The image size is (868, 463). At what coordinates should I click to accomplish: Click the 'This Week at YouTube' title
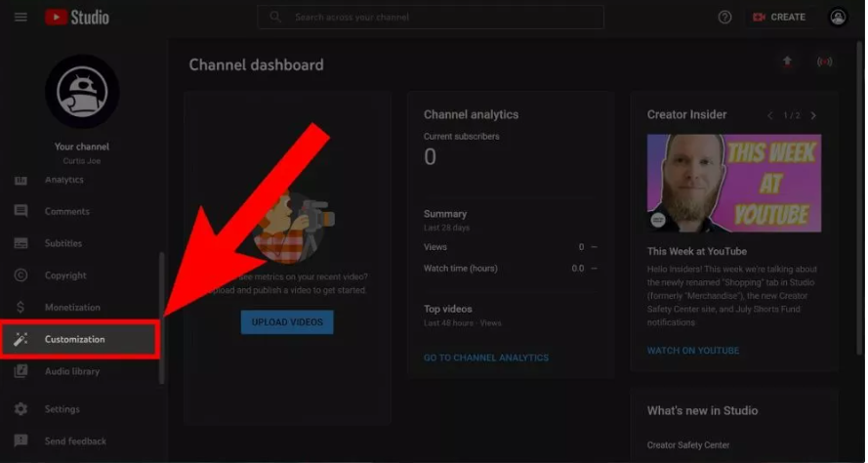[x=697, y=251]
